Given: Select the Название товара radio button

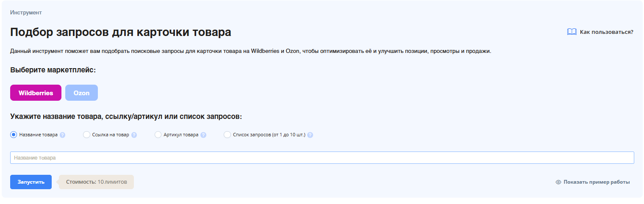Looking at the screenshot, I should 14,135.
